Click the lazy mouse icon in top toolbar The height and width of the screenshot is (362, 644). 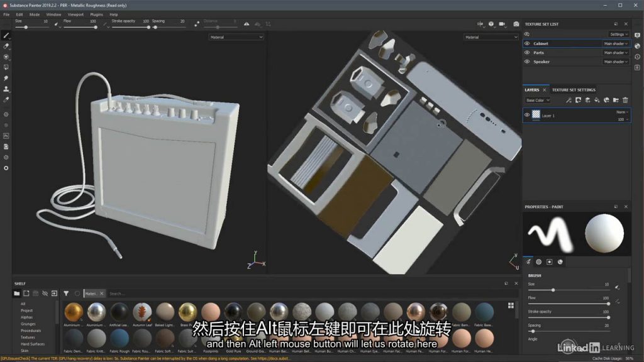click(197, 25)
